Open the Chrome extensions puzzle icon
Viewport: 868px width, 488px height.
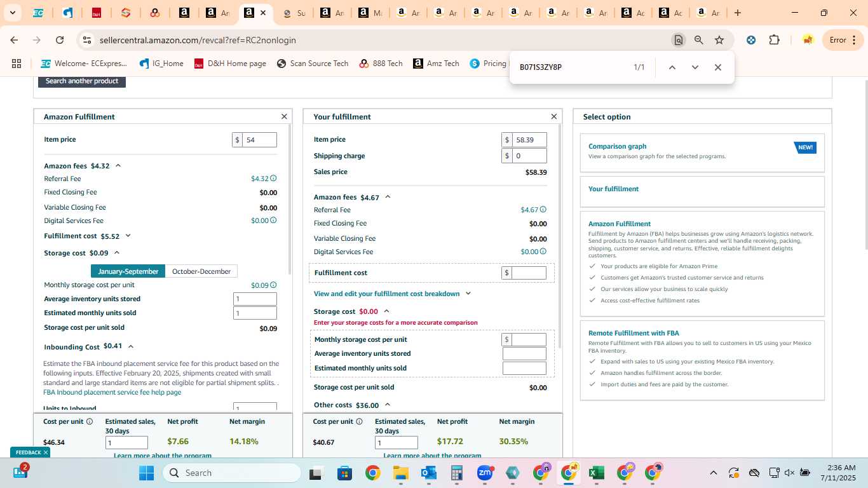774,40
